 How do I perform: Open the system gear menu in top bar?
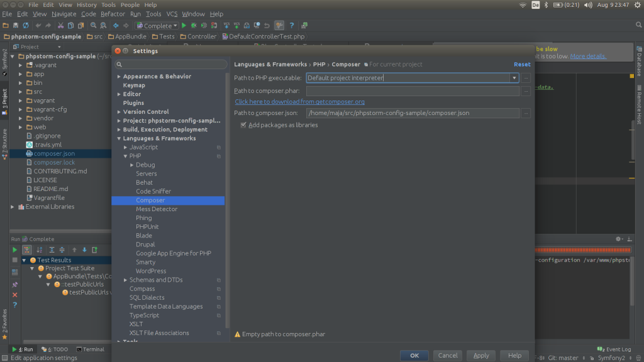tap(638, 5)
